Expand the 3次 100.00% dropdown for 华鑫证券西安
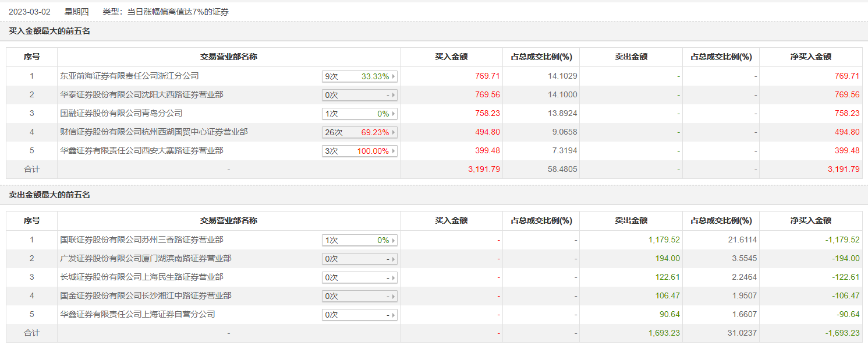 [359, 151]
